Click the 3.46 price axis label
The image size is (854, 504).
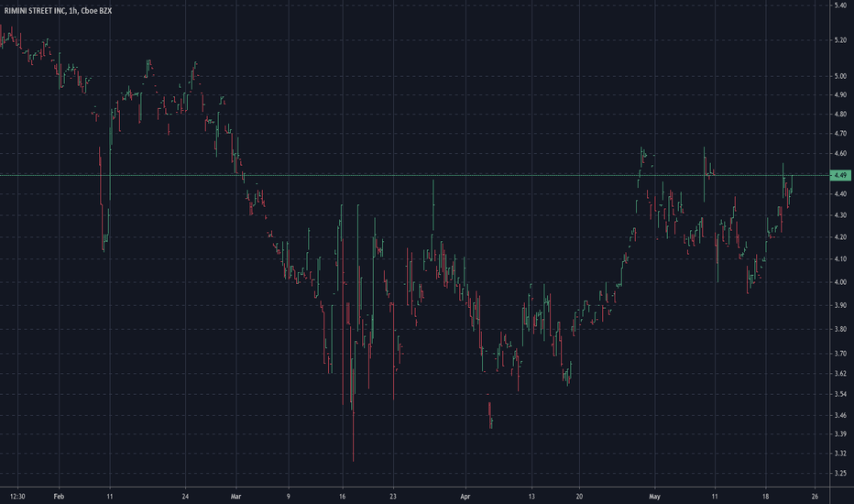point(840,415)
